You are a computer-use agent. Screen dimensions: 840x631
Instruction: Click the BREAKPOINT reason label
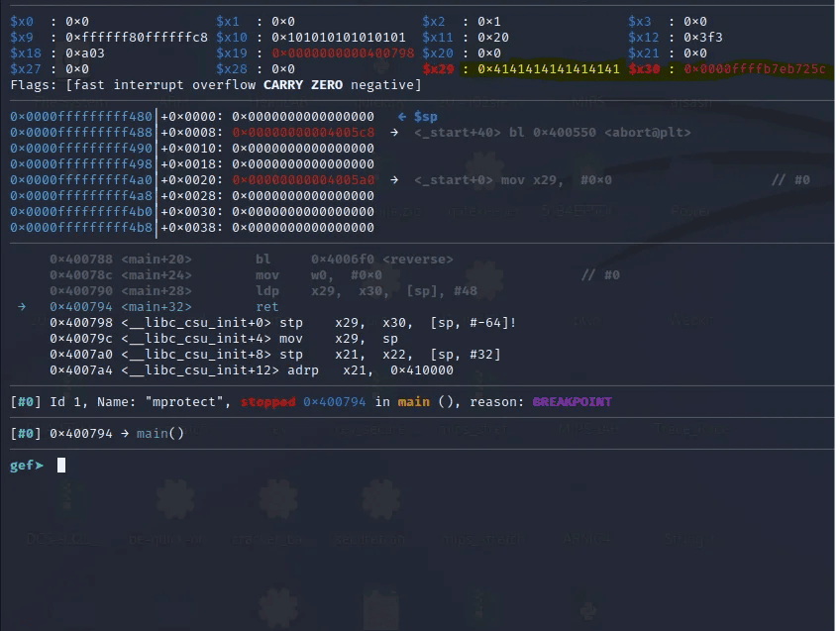(573, 402)
